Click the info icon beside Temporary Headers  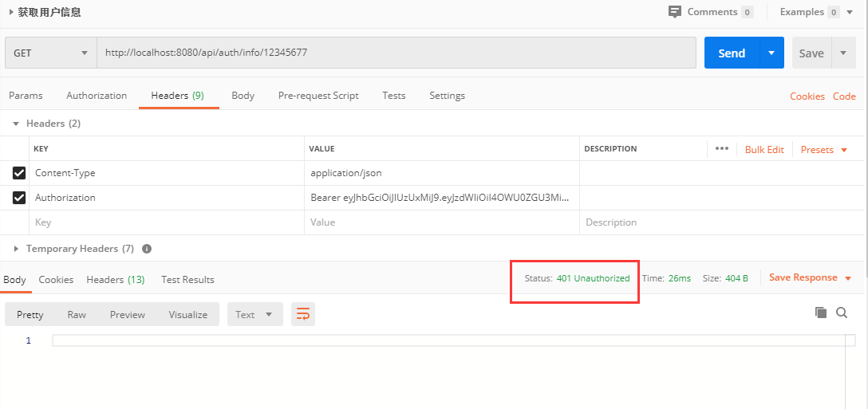click(x=147, y=249)
